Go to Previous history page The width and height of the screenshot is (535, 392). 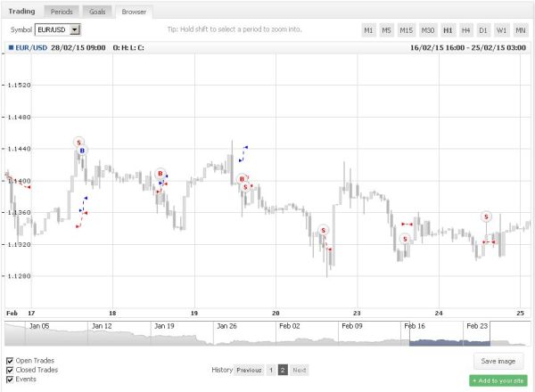click(x=250, y=370)
